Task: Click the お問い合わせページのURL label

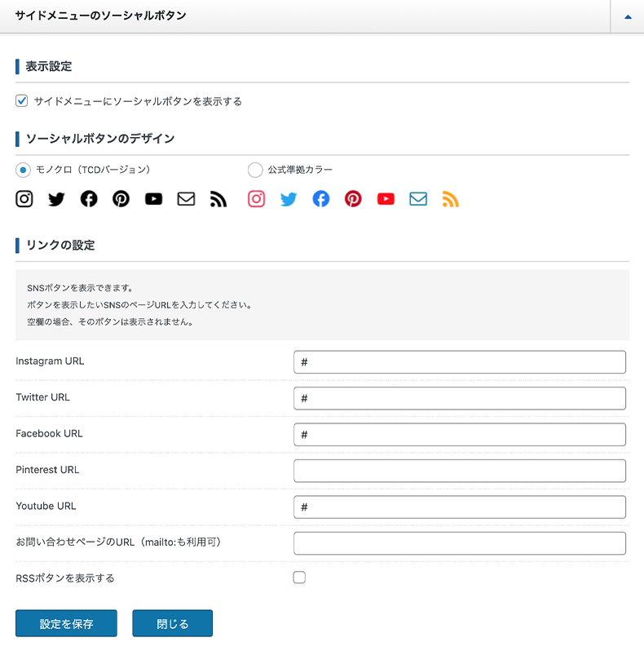Action: click(x=118, y=542)
